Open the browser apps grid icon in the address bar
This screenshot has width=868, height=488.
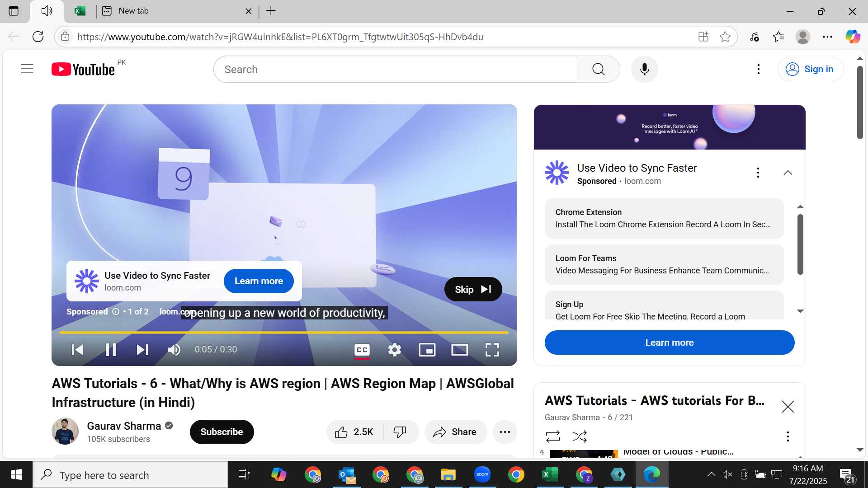pyautogui.click(x=703, y=37)
